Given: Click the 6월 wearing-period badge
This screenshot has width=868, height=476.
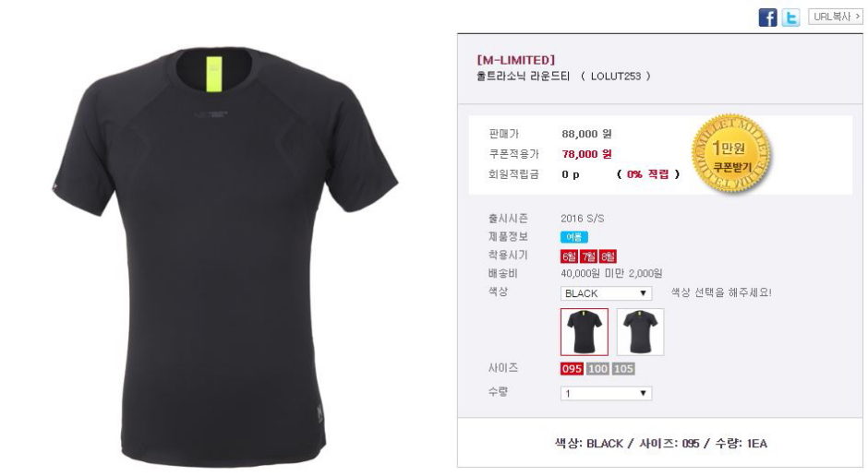Looking at the screenshot, I should pyautogui.click(x=569, y=256).
